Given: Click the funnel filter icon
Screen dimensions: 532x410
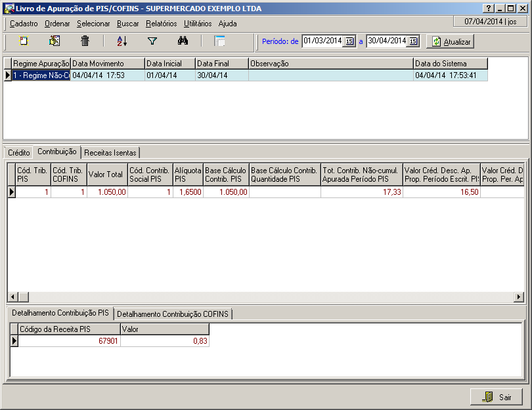Looking at the screenshot, I should [152, 41].
